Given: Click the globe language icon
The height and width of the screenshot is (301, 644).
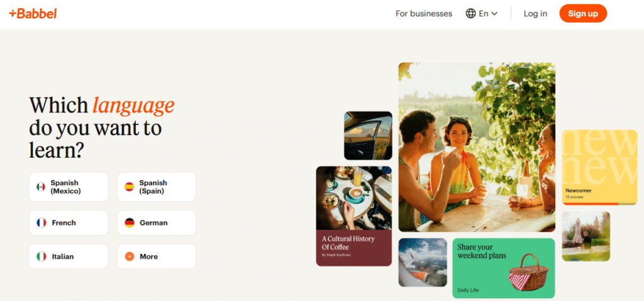Looking at the screenshot, I should pyautogui.click(x=470, y=14).
